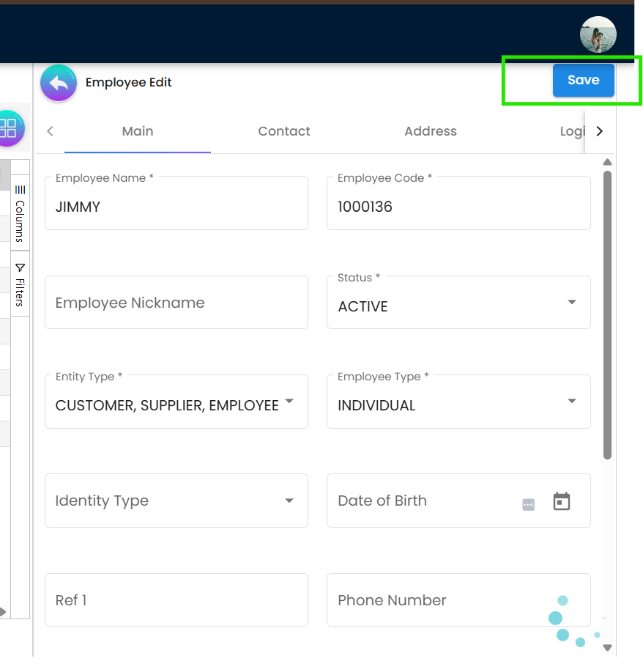This screenshot has height=672, width=643.
Task: Select the Main tab
Action: (x=138, y=131)
